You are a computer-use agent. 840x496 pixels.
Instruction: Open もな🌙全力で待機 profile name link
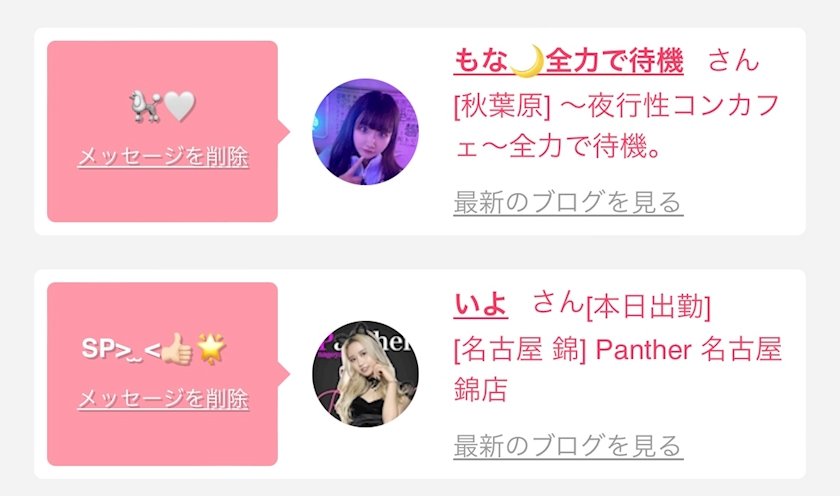point(568,61)
